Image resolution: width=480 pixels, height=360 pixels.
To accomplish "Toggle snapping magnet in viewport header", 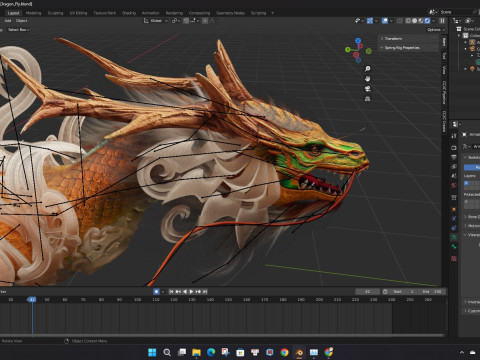I will pyautogui.click(x=186, y=21).
